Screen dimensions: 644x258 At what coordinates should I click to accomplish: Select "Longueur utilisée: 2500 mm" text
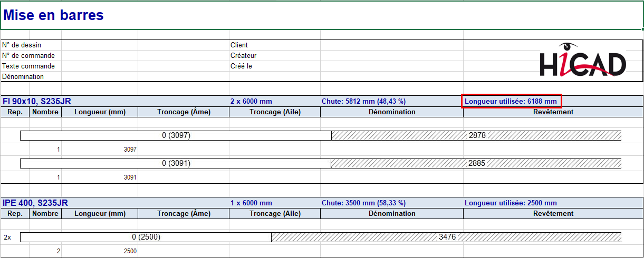511,203
